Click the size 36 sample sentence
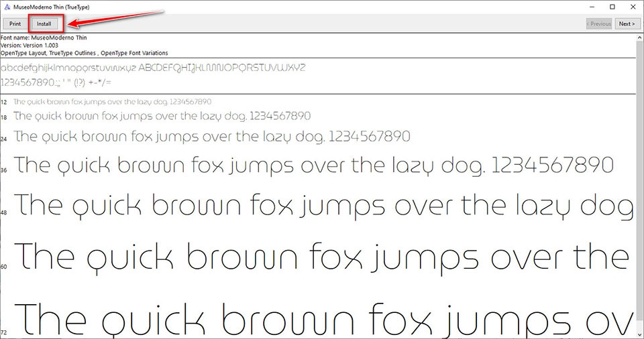This screenshot has height=339, width=644. point(314,165)
